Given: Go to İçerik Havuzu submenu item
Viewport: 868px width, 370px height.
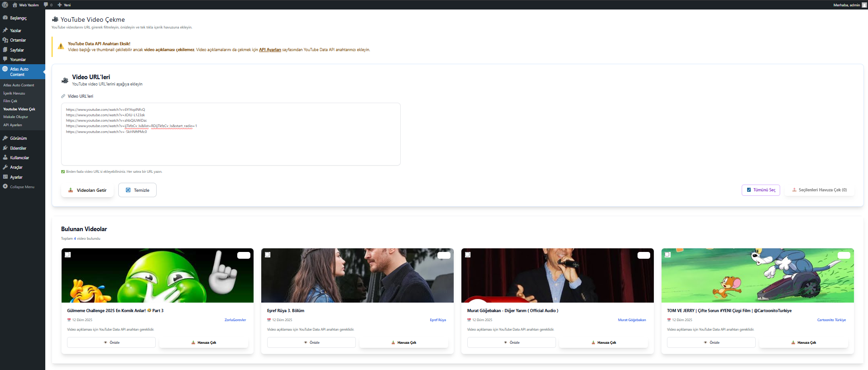Looking at the screenshot, I should [x=14, y=93].
